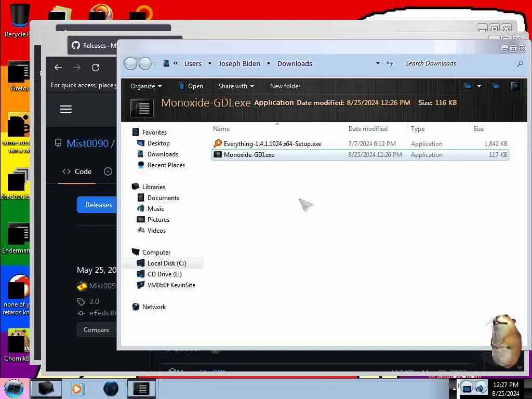The height and width of the screenshot is (399, 532).
Task: Click the Downloads breadcrumb segment
Action: [295, 63]
